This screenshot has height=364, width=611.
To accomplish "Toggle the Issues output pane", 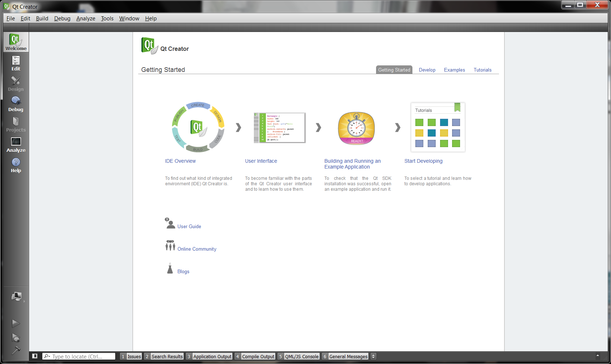I will (x=131, y=356).
